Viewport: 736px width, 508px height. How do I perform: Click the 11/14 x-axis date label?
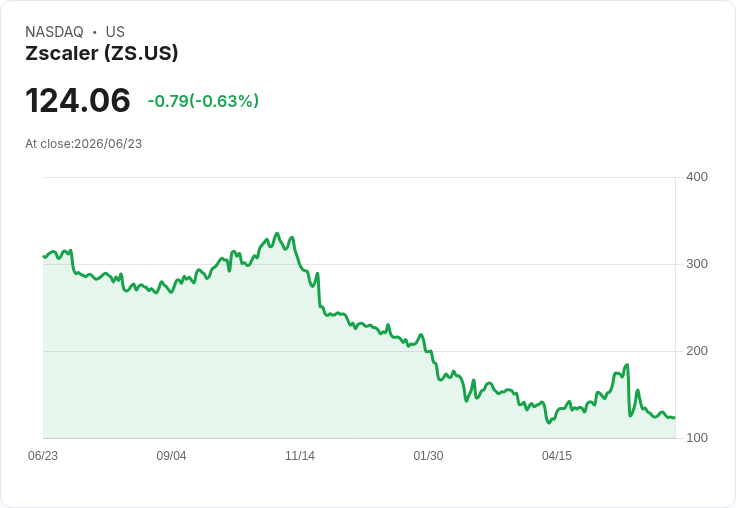point(300,455)
